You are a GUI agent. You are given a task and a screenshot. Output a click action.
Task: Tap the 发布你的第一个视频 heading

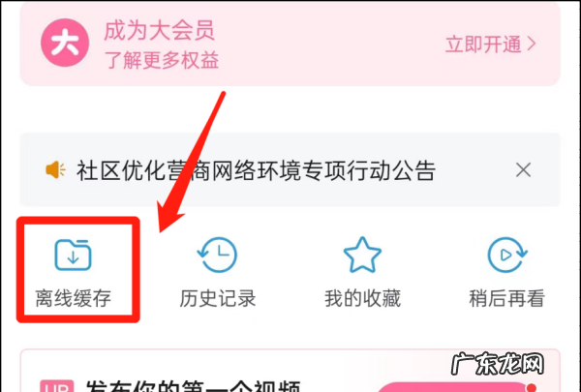(193, 385)
